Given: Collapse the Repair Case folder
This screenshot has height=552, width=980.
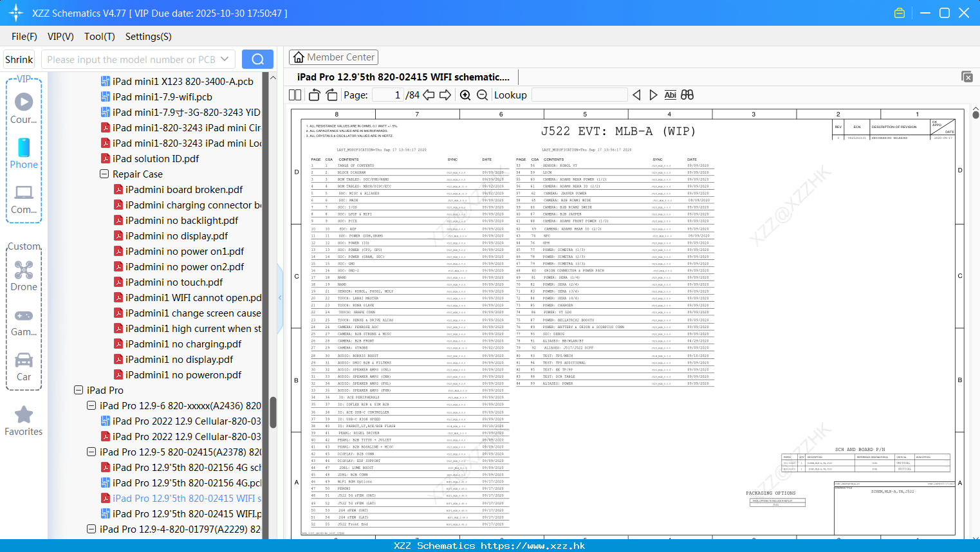Looking at the screenshot, I should (x=104, y=174).
